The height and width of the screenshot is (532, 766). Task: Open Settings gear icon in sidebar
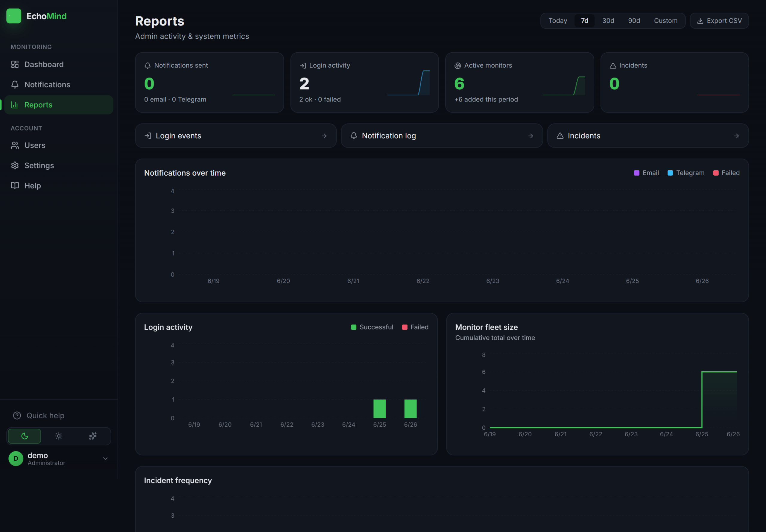(x=15, y=165)
